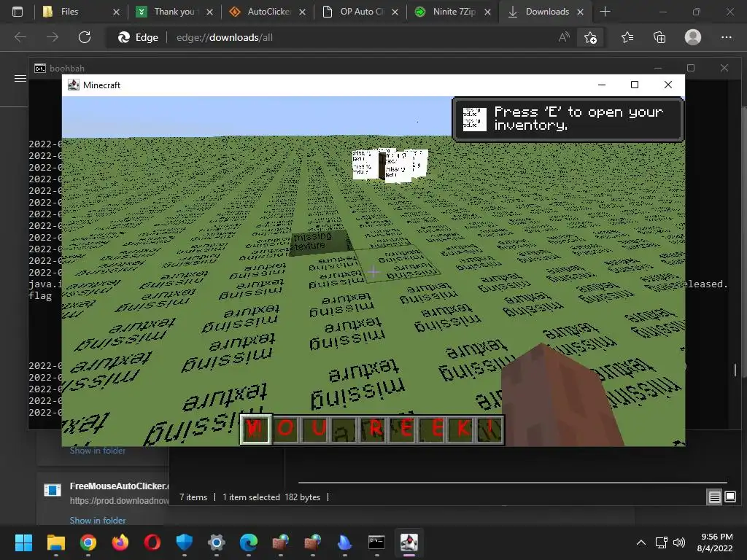Click '1 item selected 182 bytes' text
Viewport: 747px width, 560px height.
click(x=271, y=497)
